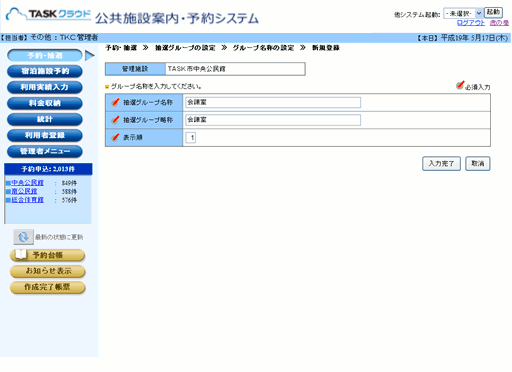Click the refresh icon for latest status
Screen dimensions: 512x372
23,237
